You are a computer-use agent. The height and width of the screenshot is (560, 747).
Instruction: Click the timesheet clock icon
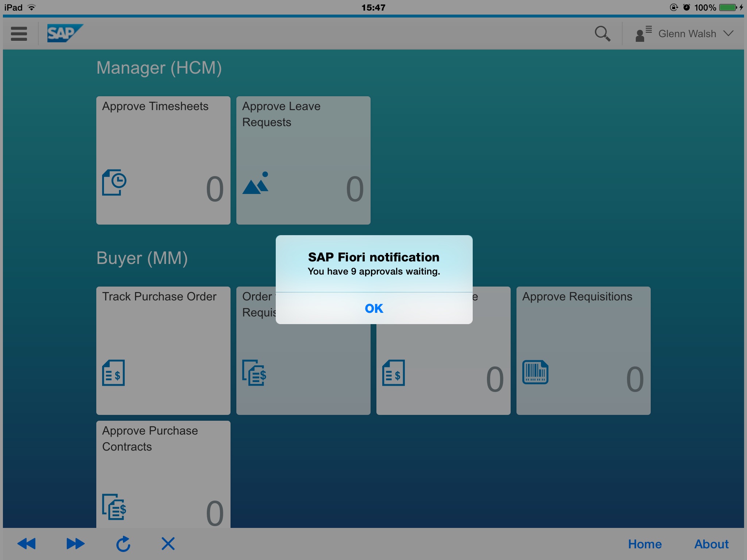[x=114, y=182]
